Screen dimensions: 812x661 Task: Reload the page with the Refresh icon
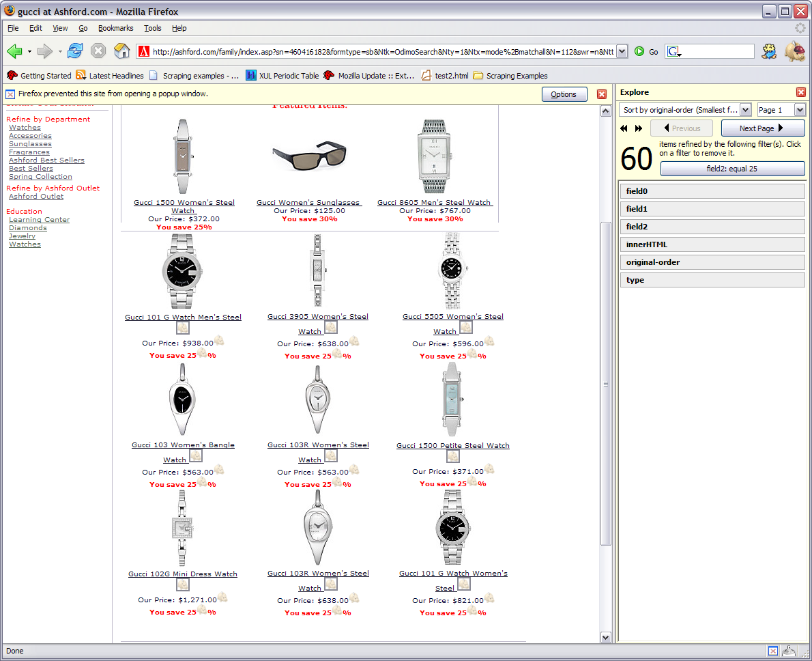pos(75,51)
